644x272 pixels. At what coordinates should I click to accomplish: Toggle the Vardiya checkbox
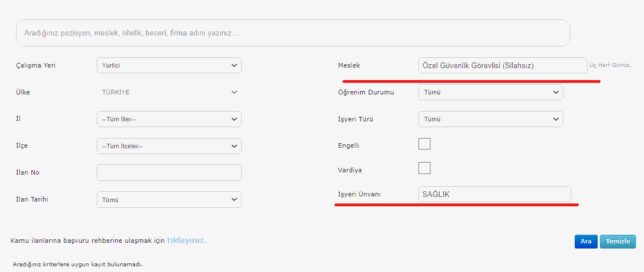[x=424, y=168]
